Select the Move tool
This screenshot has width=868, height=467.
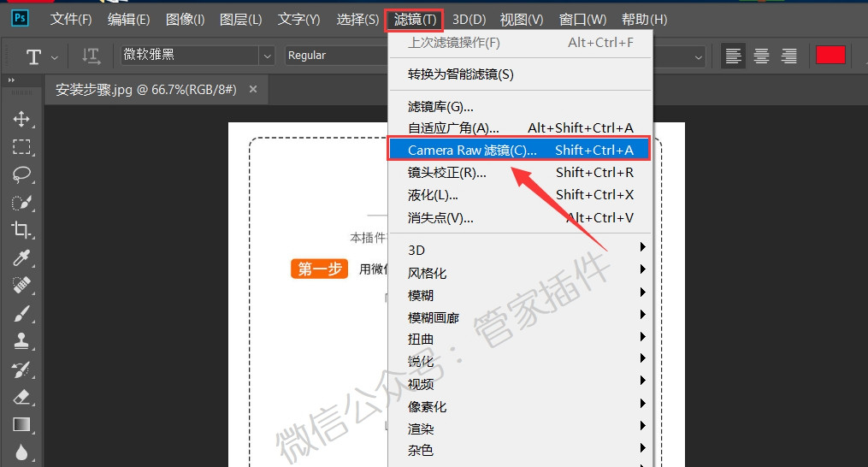pos(21,119)
